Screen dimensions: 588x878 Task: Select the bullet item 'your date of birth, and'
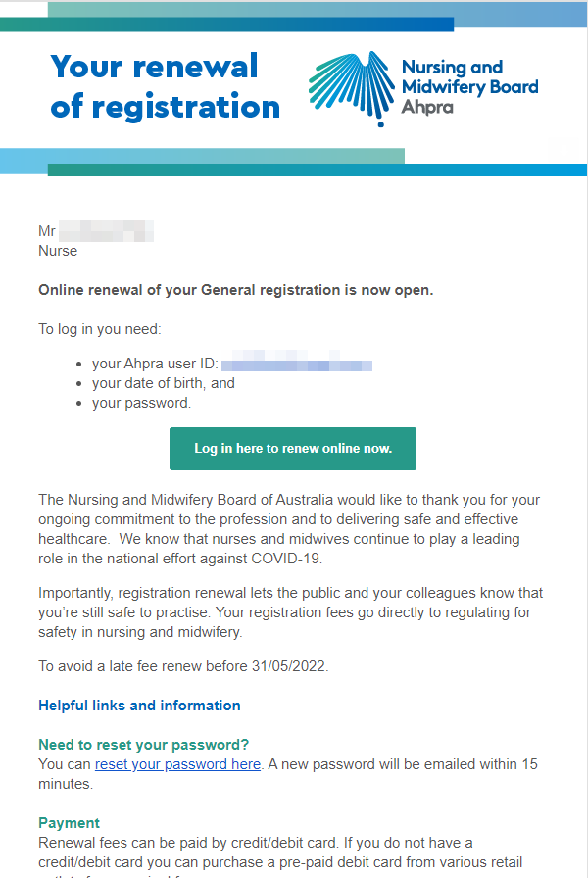click(x=164, y=382)
